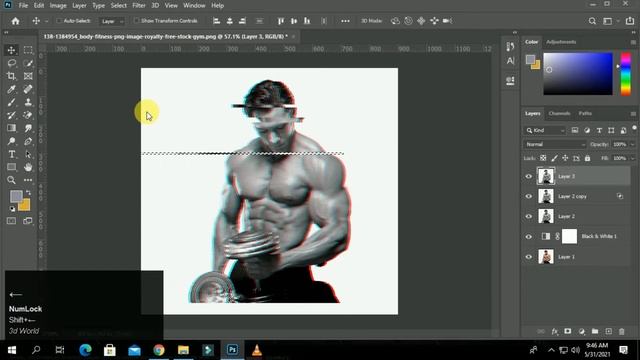Select the Path Selection arrow tool

(x=28, y=154)
